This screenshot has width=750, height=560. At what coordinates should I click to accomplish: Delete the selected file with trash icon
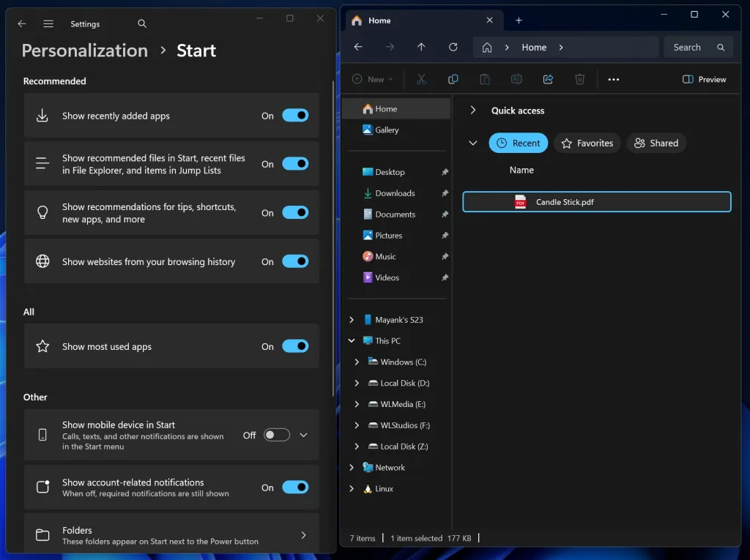(x=579, y=79)
